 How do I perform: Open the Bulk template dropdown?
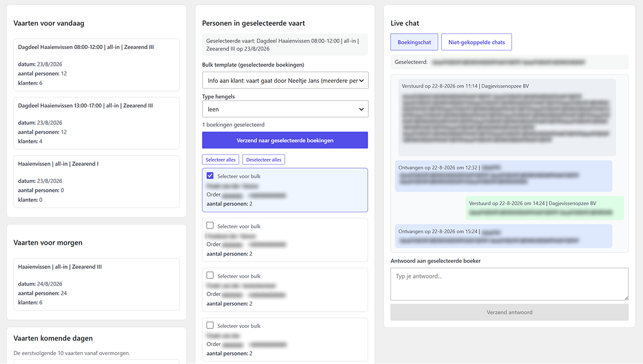[x=285, y=80]
